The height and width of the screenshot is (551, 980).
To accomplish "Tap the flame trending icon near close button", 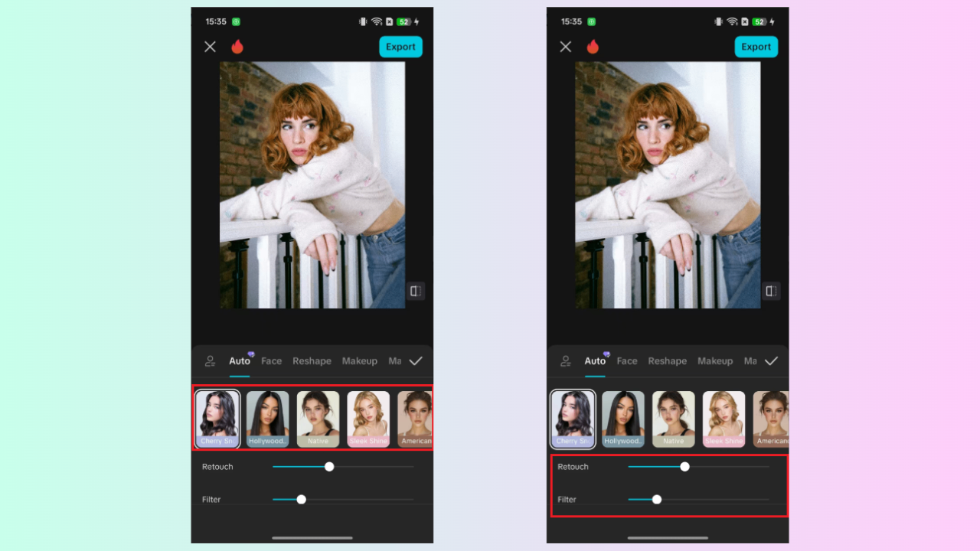I will (237, 46).
